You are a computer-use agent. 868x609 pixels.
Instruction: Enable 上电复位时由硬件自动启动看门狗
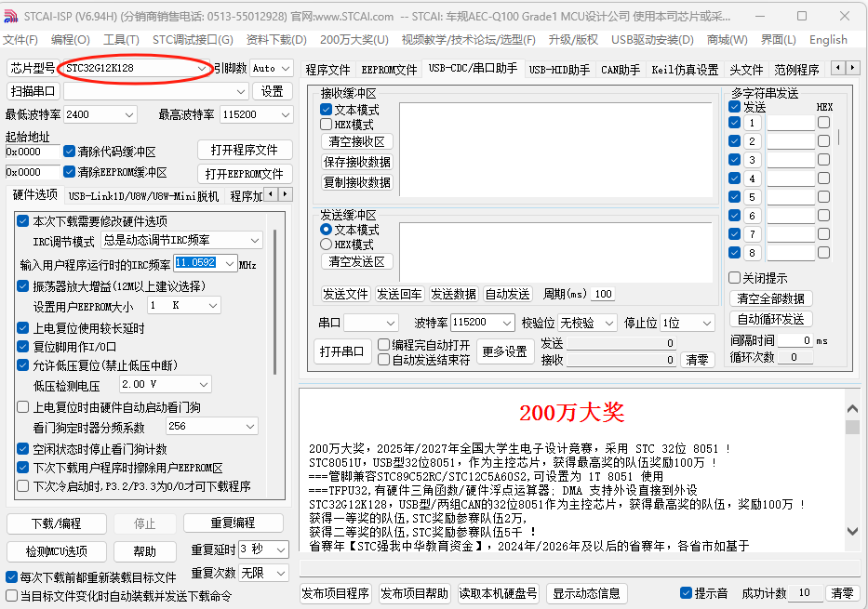pos(22,407)
